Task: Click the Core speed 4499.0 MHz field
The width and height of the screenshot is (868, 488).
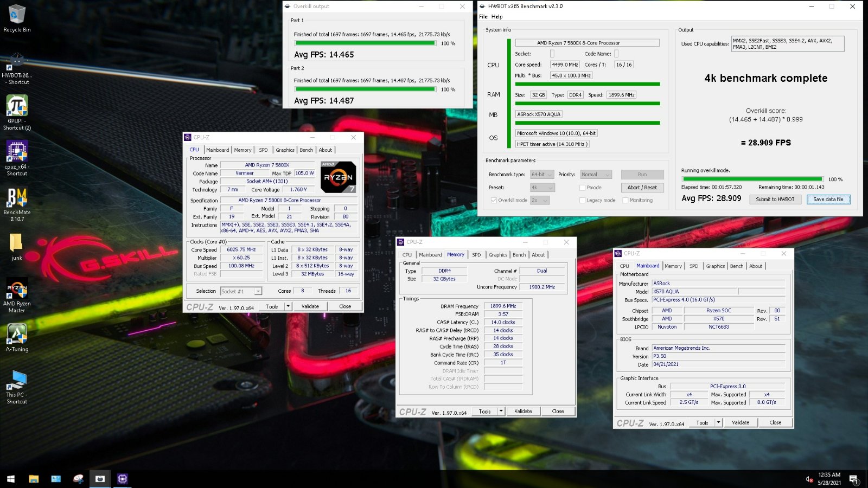Action: point(565,65)
